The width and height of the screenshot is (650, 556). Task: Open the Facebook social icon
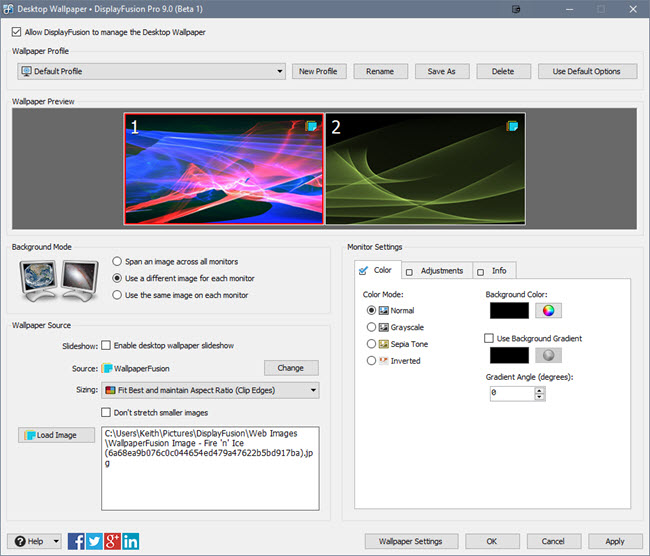pyautogui.click(x=76, y=541)
